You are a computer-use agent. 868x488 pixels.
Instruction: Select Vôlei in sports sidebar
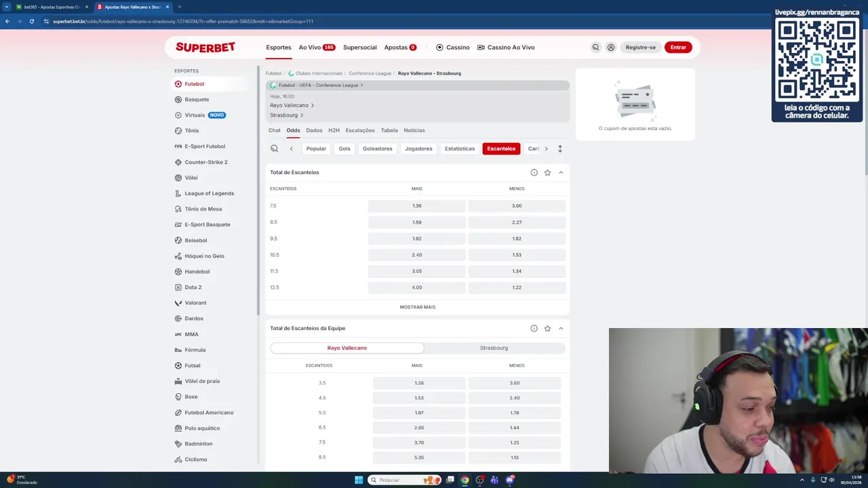click(191, 178)
